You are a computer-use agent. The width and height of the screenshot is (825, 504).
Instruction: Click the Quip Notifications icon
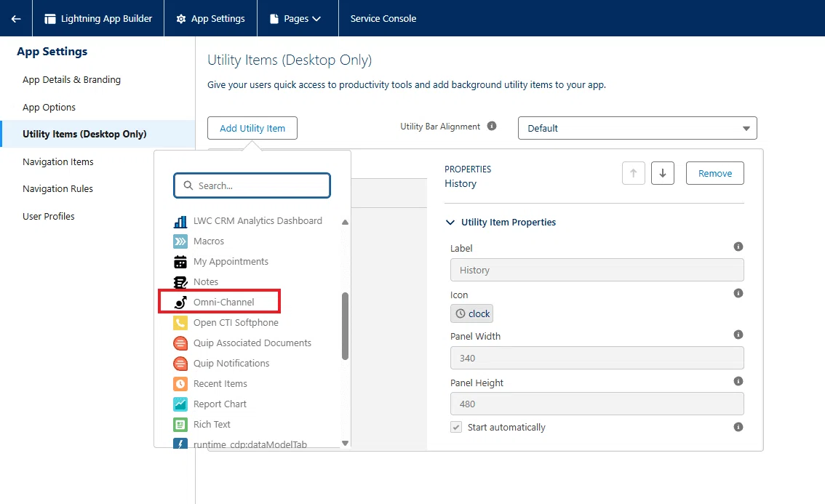(x=180, y=364)
